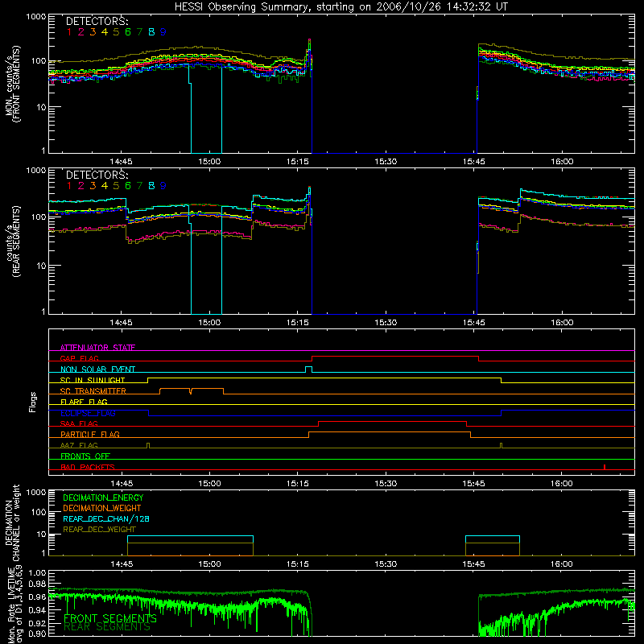The height and width of the screenshot is (644, 644).
Task: Click the FLARE_FLAG label
Action: (x=84, y=402)
